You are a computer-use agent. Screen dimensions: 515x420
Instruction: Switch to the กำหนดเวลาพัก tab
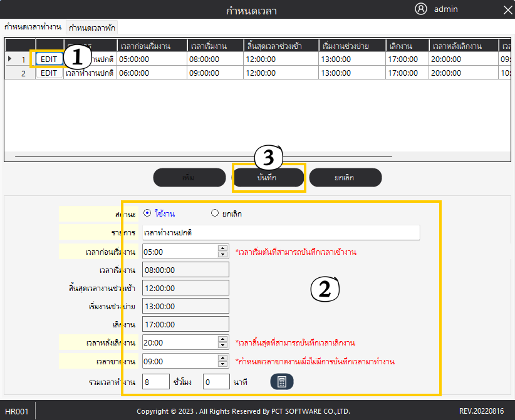(x=92, y=28)
